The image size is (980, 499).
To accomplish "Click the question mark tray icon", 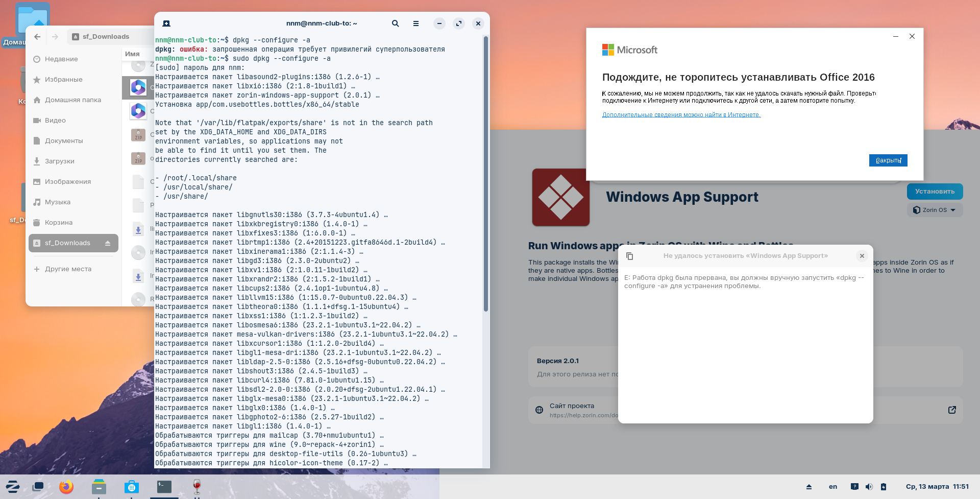I will click(x=854, y=487).
